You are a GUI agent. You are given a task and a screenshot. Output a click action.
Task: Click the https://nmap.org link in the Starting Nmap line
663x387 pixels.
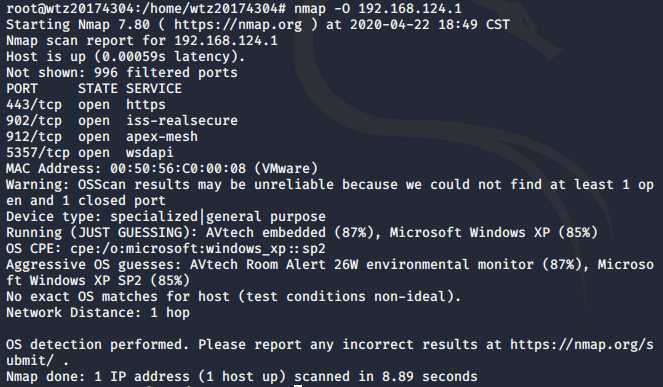click(238, 25)
